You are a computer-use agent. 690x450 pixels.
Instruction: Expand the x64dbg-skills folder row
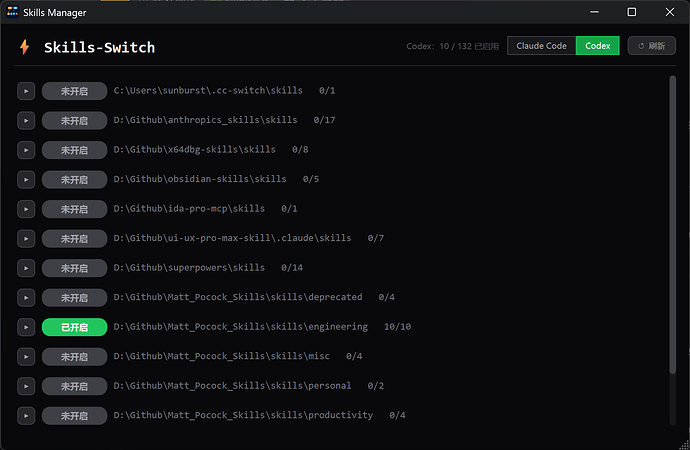pos(26,150)
